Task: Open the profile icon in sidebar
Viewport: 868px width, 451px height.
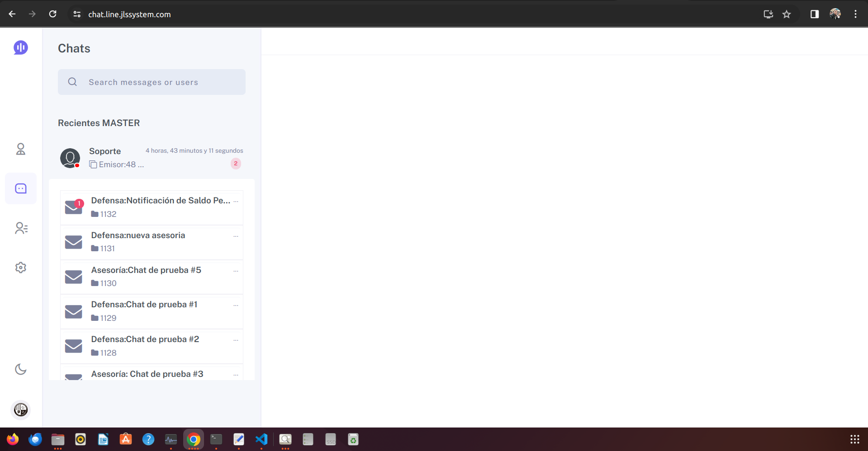Action: pyautogui.click(x=21, y=149)
